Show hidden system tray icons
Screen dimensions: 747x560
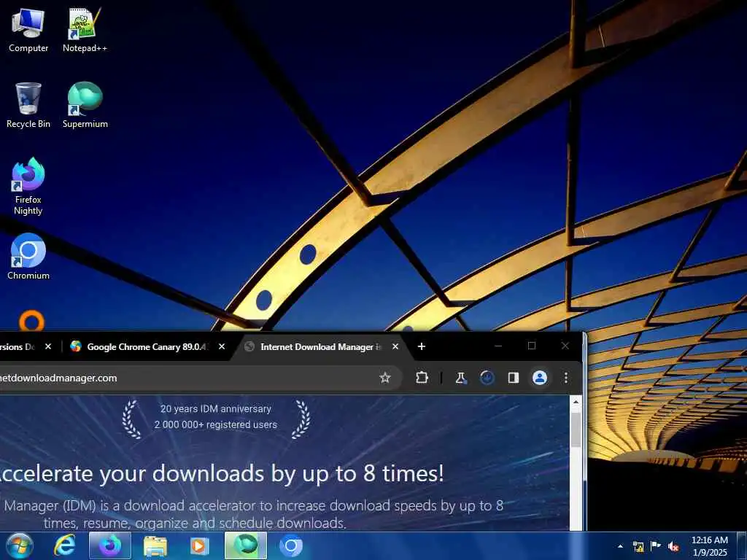pyautogui.click(x=620, y=546)
